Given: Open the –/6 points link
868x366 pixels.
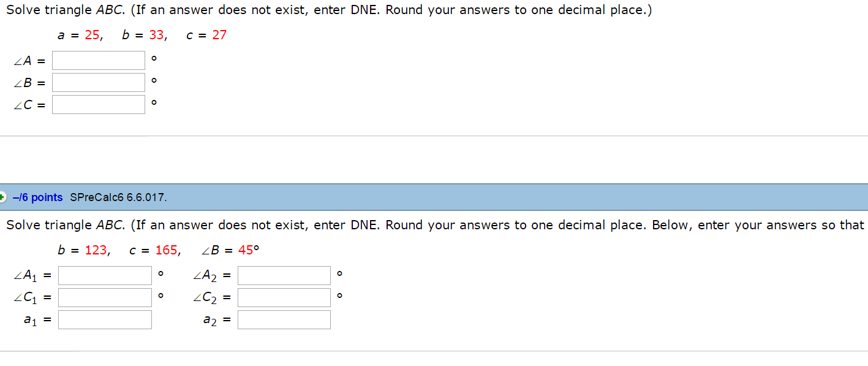Looking at the screenshot, I should pos(37,197).
